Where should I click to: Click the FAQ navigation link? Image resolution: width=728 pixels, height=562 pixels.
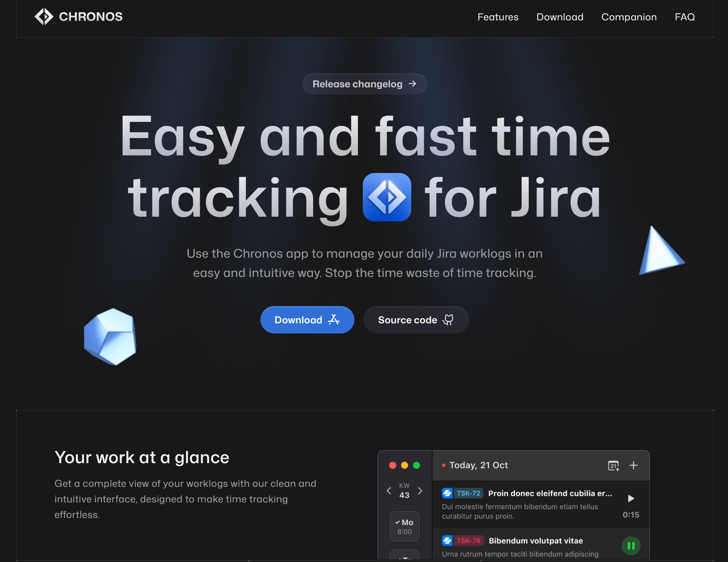pos(684,17)
